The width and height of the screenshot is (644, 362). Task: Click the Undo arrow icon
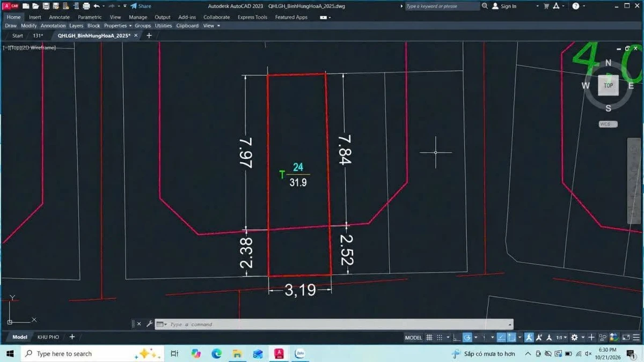97,6
